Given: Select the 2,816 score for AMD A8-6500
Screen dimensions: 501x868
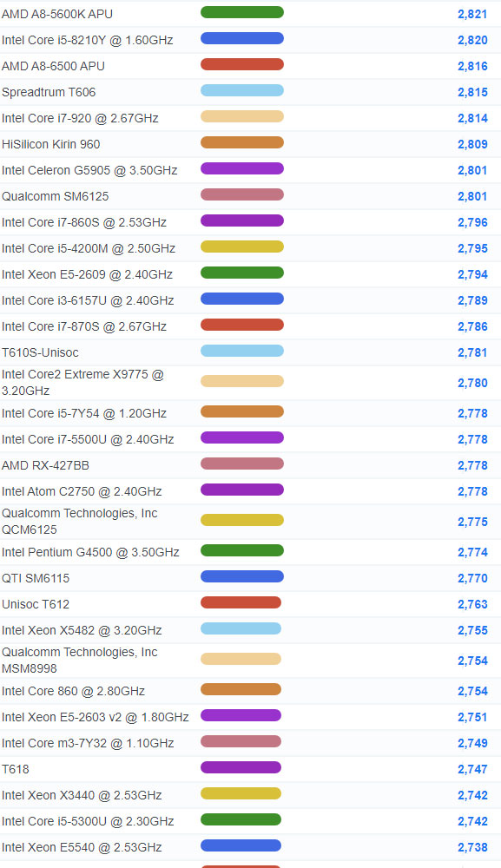Looking at the screenshot, I should pos(472,66).
